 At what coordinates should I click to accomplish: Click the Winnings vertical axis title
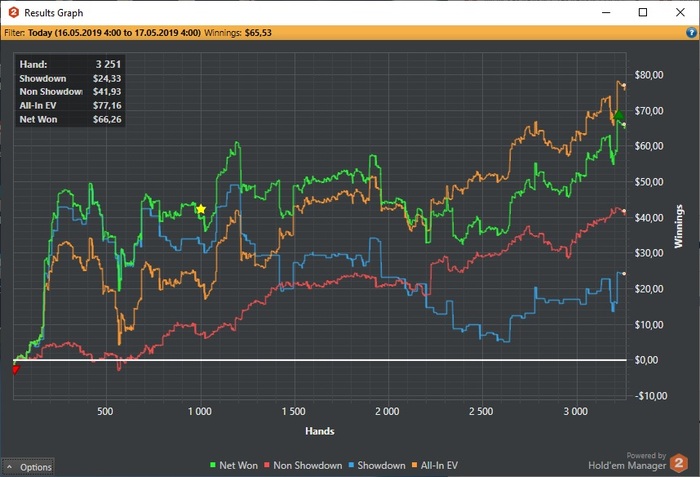click(x=679, y=226)
